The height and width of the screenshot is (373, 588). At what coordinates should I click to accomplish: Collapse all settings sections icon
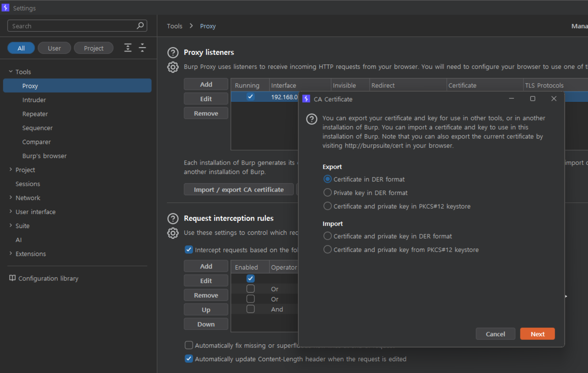click(x=142, y=48)
